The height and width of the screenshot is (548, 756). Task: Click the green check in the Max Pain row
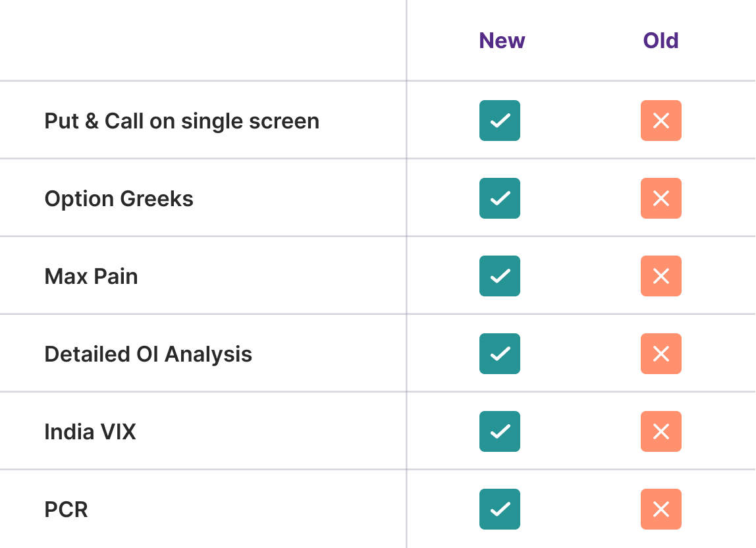click(x=499, y=276)
